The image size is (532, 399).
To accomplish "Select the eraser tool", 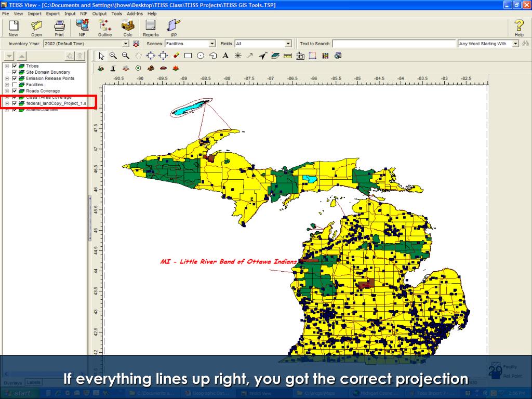I will point(176,55).
